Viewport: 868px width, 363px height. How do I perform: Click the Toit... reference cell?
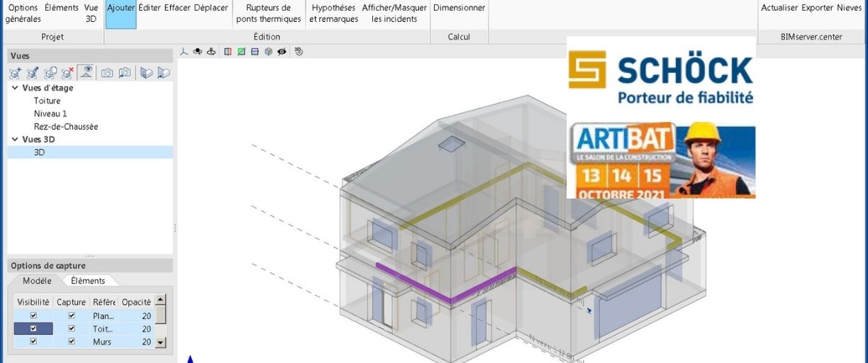click(104, 328)
